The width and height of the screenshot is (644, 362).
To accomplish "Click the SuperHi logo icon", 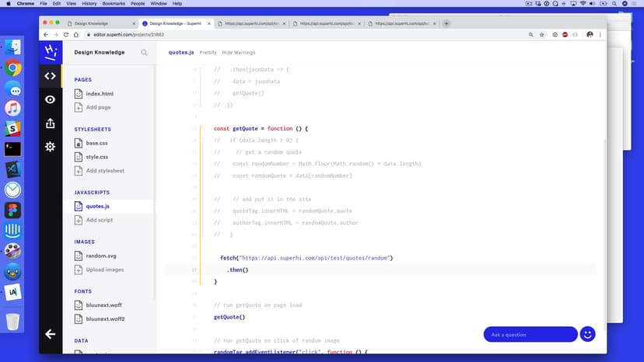I will (x=51, y=51).
